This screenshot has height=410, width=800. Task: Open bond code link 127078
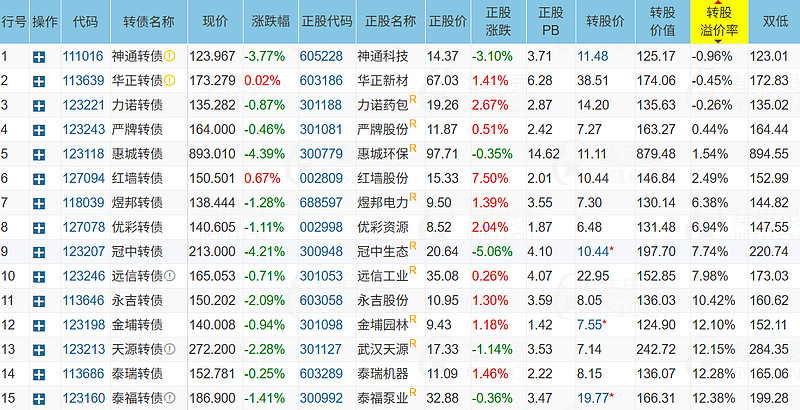[x=83, y=227]
